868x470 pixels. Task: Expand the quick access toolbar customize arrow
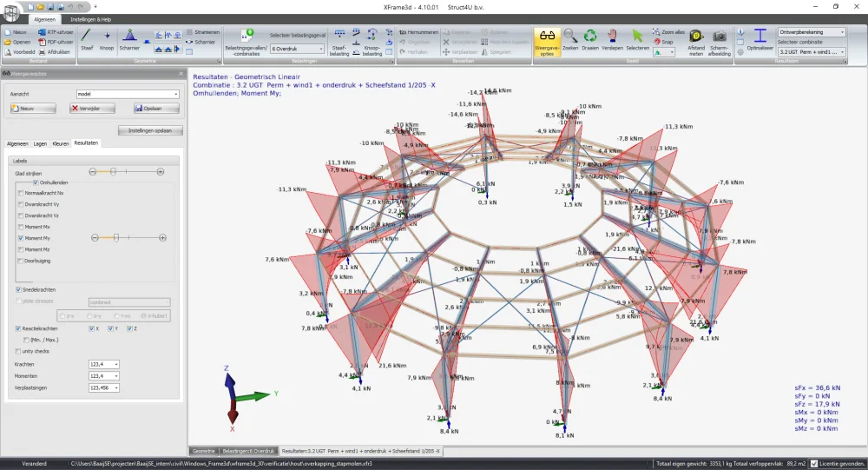point(95,7)
